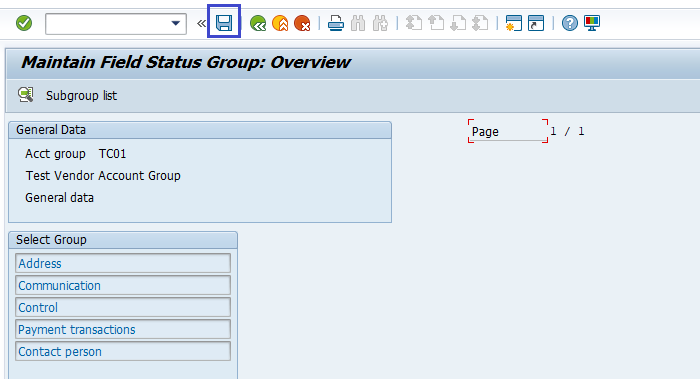The width and height of the screenshot is (700, 379).
Task: Click the green checkmark Enter icon
Action: click(24, 23)
